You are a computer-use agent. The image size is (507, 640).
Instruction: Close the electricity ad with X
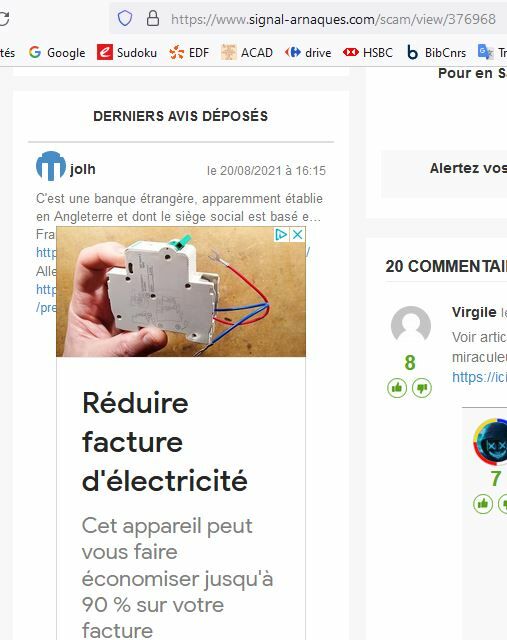click(298, 234)
